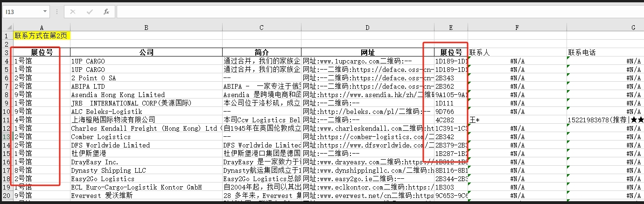Image resolution: width=644 pixels, height=204 pixels.
Task: Select cell Charles Kendall Freight (Hong Kong) Ltd
Action: [x=146, y=128]
